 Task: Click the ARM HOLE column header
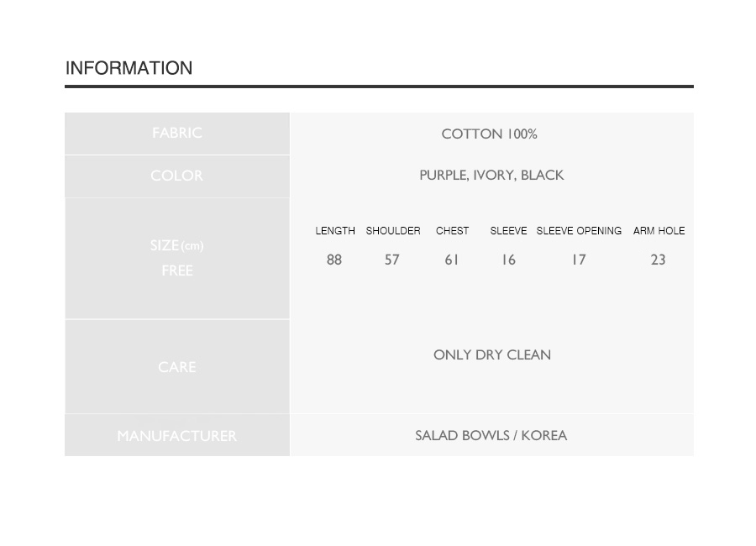click(659, 230)
